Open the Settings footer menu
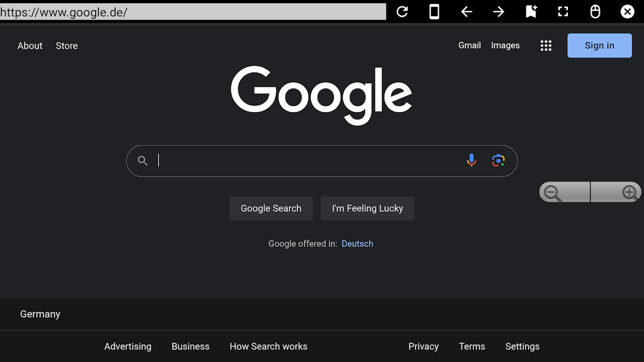The height and width of the screenshot is (362, 644). point(522,346)
